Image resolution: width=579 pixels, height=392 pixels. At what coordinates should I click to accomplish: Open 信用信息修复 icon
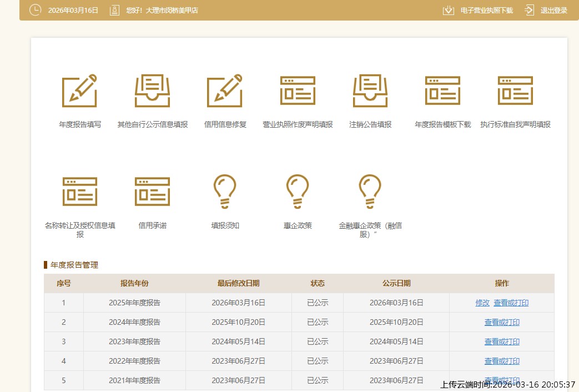coord(225,91)
